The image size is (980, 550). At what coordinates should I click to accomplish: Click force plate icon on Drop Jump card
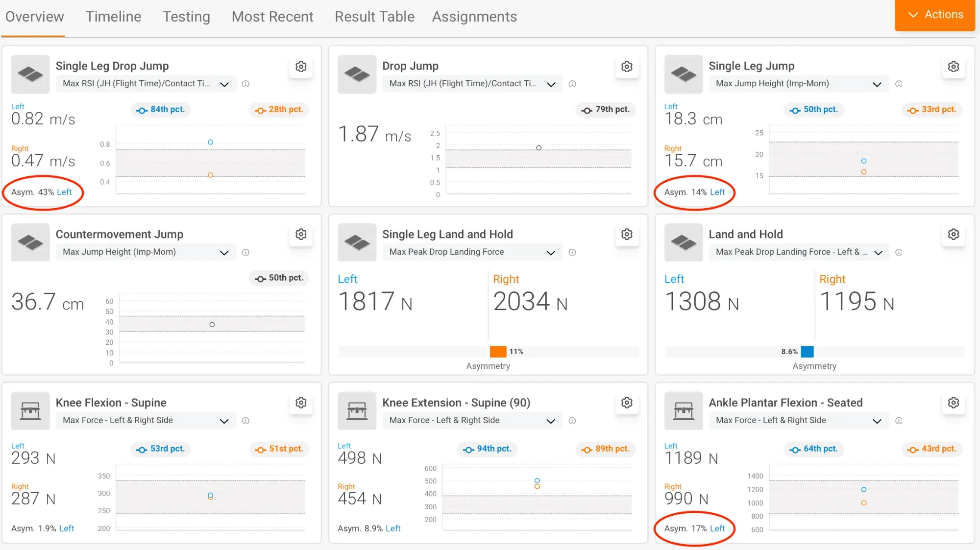[x=357, y=74]
